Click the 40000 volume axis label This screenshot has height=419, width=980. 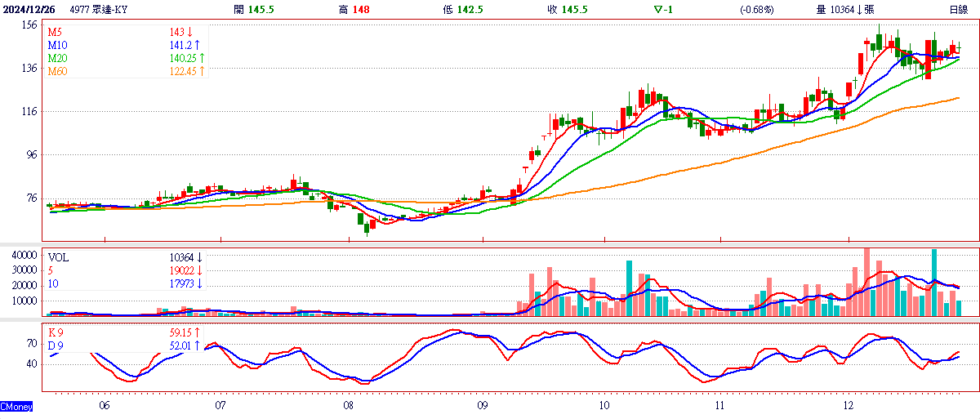coord(26,256)
